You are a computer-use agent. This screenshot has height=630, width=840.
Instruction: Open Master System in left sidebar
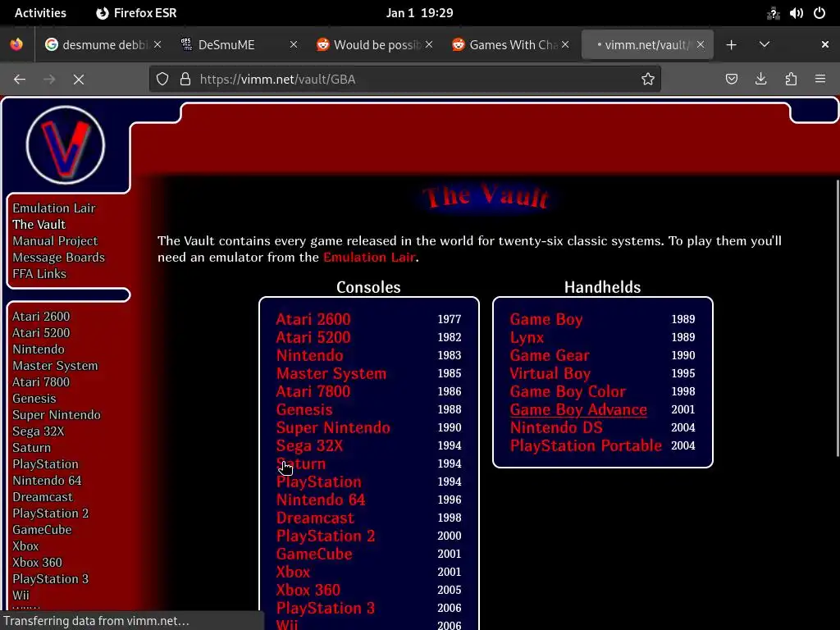(55, 366)
